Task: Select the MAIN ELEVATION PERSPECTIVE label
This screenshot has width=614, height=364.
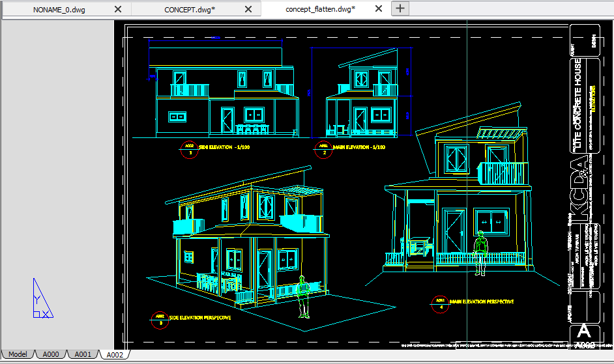Action: pyautogui.click(x=482, y=301)
